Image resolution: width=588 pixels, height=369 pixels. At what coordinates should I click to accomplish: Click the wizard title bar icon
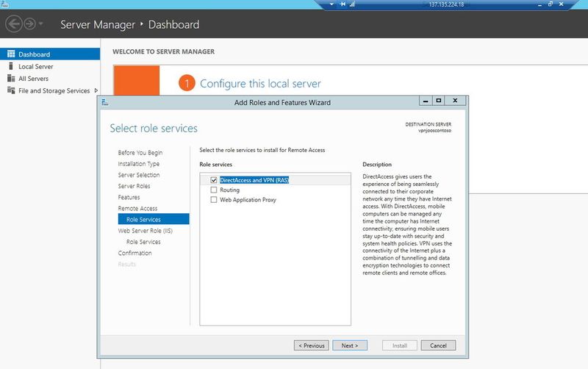105,102
